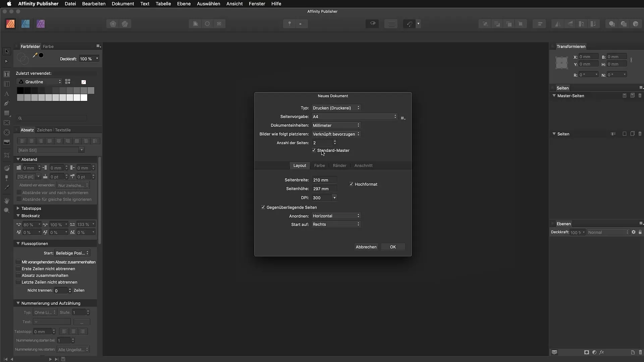
Task: Select the Move tool arrow
Action: (7, 51)
